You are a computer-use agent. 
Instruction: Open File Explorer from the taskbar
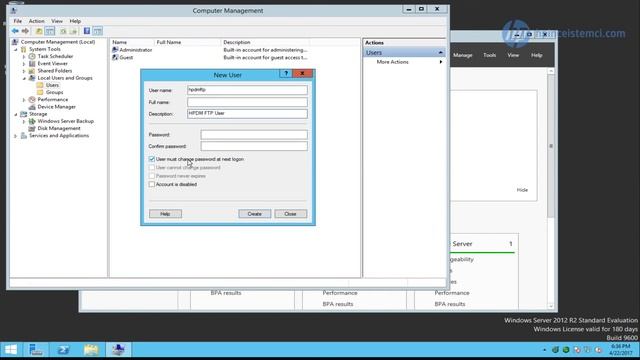coord(91,350)
